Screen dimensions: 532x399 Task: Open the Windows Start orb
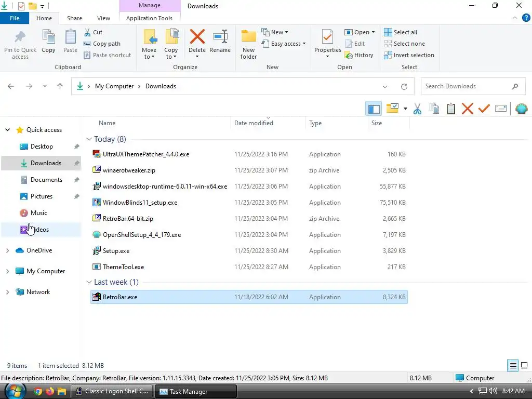(x=15, y=392)
